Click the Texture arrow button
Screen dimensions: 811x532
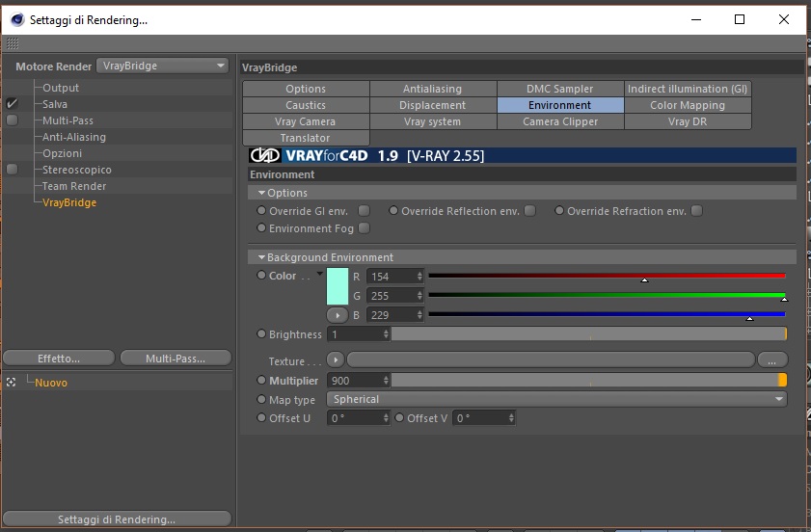pyautogui.click(x=336, y=359)
